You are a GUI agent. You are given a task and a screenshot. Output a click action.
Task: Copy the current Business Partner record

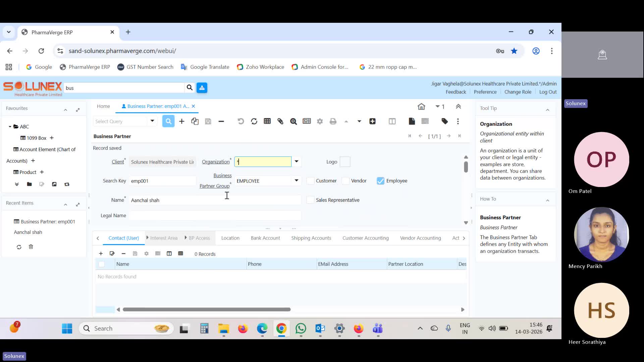click(x=195, y=121)
